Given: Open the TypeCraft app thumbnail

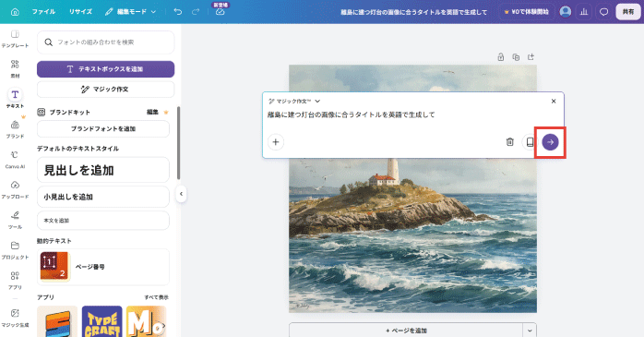Looking at the screenshot, I should tap(101, 321).
